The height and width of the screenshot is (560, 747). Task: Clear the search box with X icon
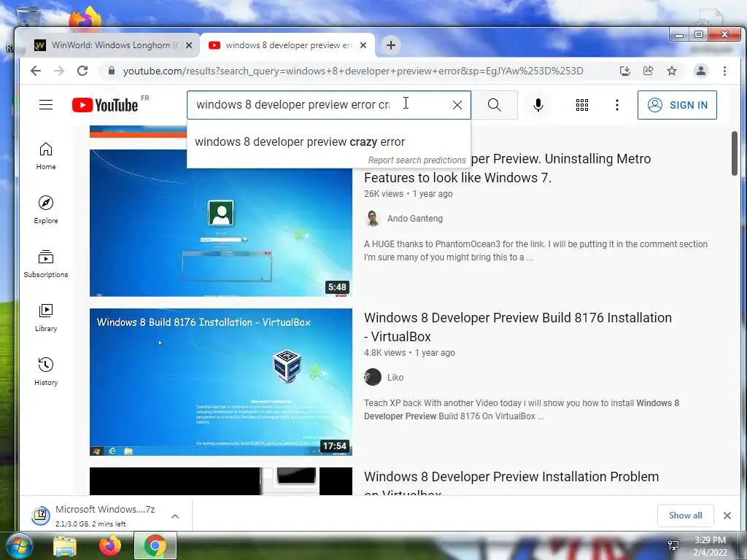tap(457, 105)
